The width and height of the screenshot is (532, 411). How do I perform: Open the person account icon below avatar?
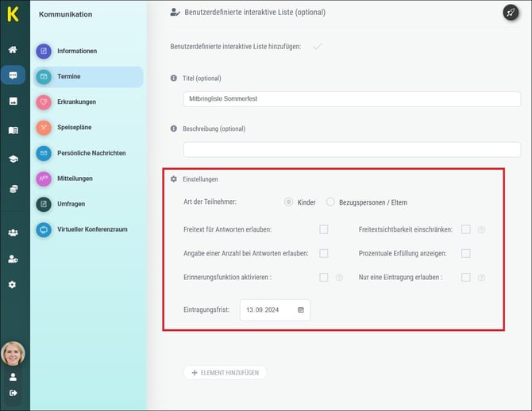(13, 377)
